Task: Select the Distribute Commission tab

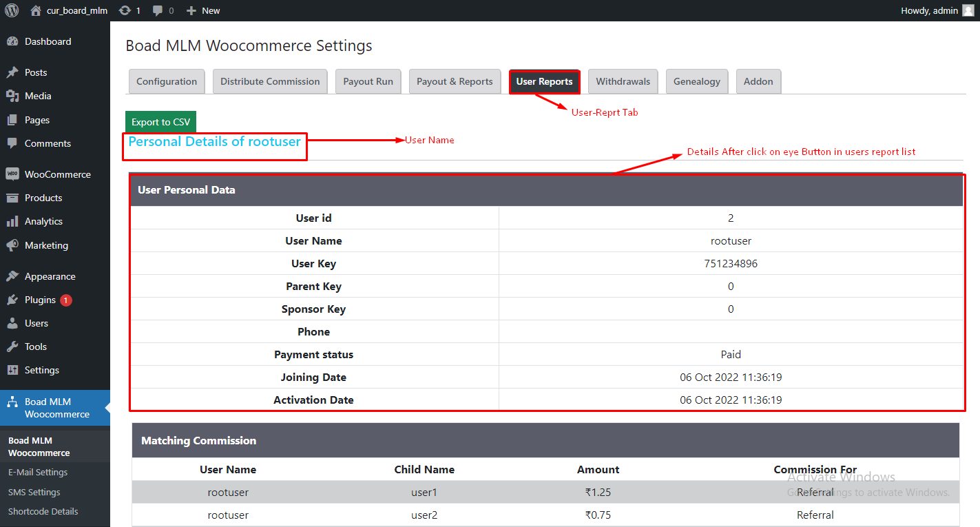Action: pyautogui.click(x=270, y=81)
